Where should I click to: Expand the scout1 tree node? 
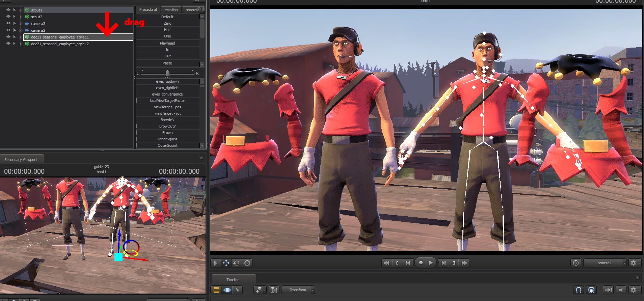(x=21, y=10)
